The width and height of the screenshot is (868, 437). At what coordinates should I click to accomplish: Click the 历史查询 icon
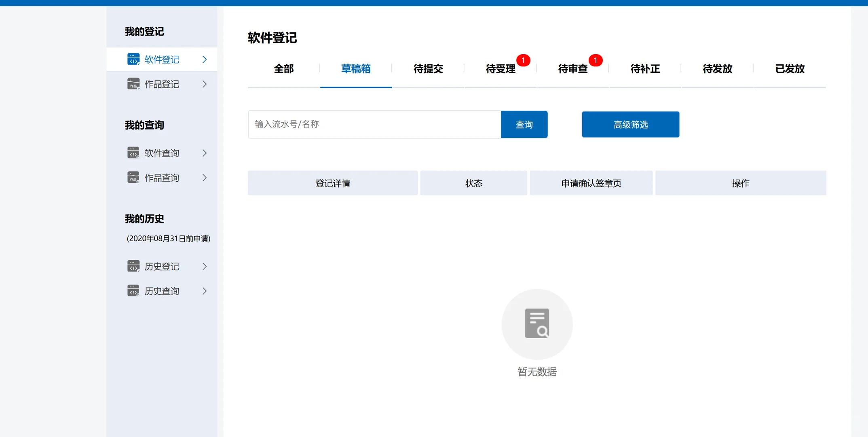coord(133,291)
